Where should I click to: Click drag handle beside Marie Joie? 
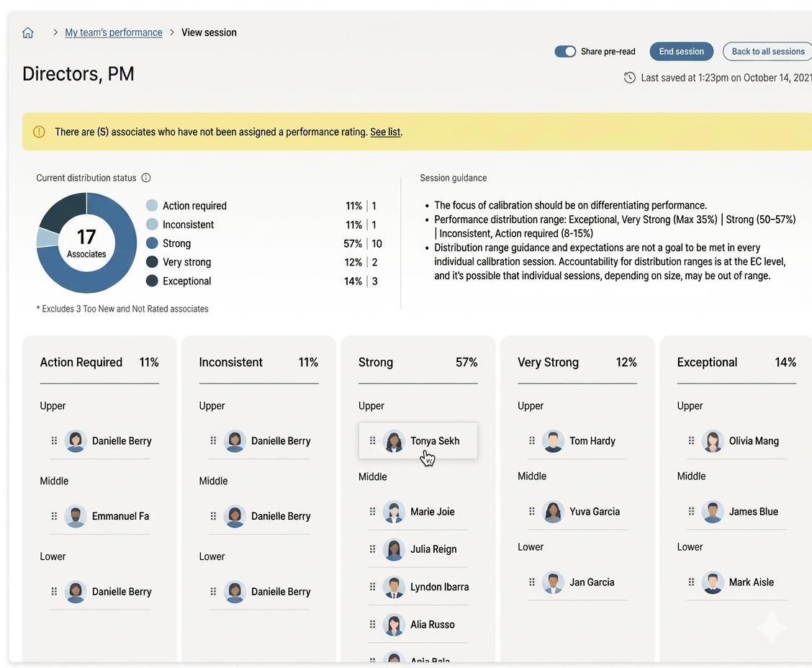pyautogui.click(x=372, y=512)
